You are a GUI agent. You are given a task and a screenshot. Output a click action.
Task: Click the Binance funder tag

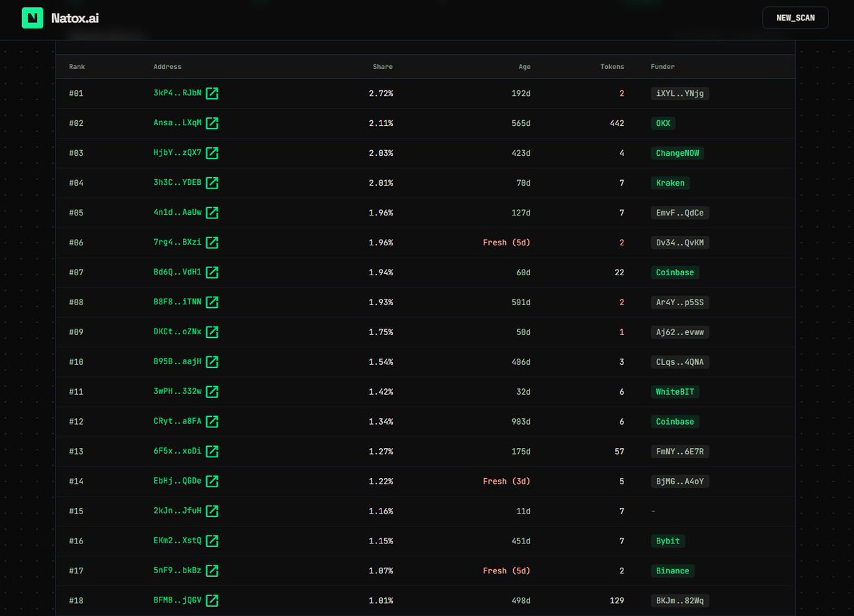pos(673,571)
